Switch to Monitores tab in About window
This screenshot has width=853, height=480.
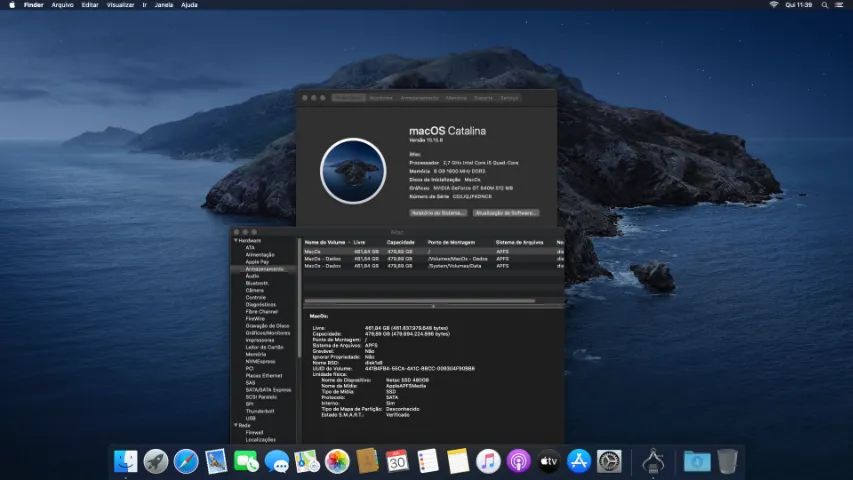[x=381, y=98]
